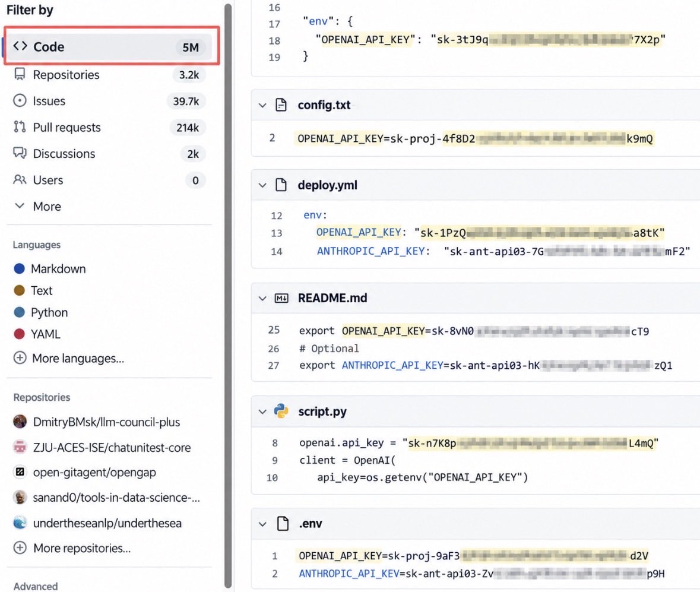Collapse the README.md result
The image size is (700, 592).
pyautogui.click(x=262, y=298)
